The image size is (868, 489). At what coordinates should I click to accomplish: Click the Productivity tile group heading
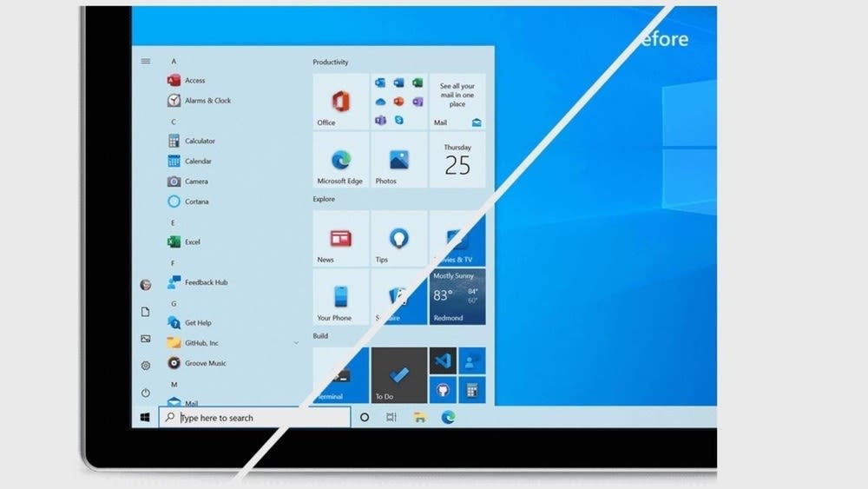[331, 62]
